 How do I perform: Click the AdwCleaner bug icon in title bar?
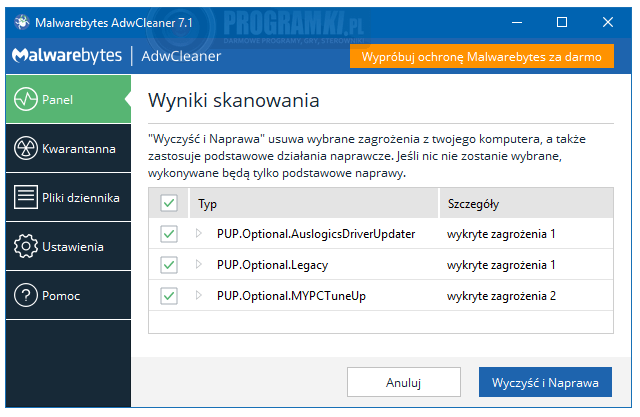(x=22, y=22)
